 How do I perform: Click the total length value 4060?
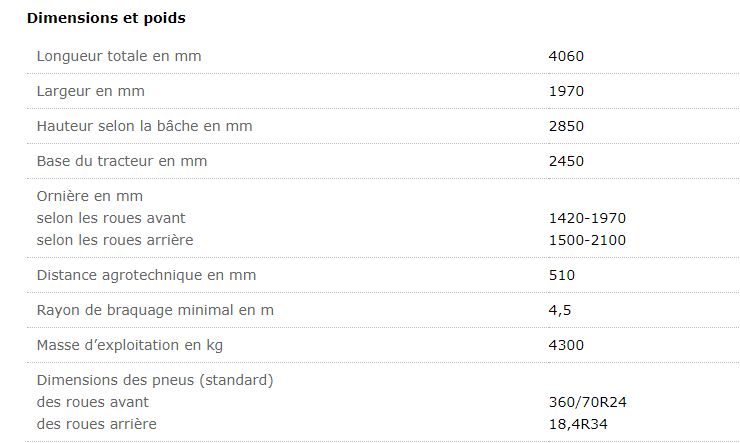pyautogui.click(x=566, y=56)
